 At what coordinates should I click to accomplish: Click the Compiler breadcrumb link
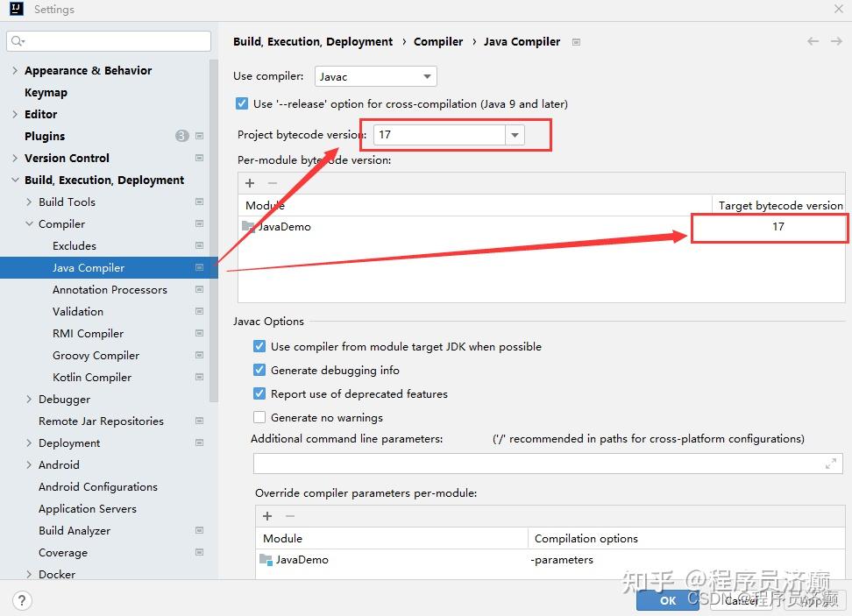point(438,41)
